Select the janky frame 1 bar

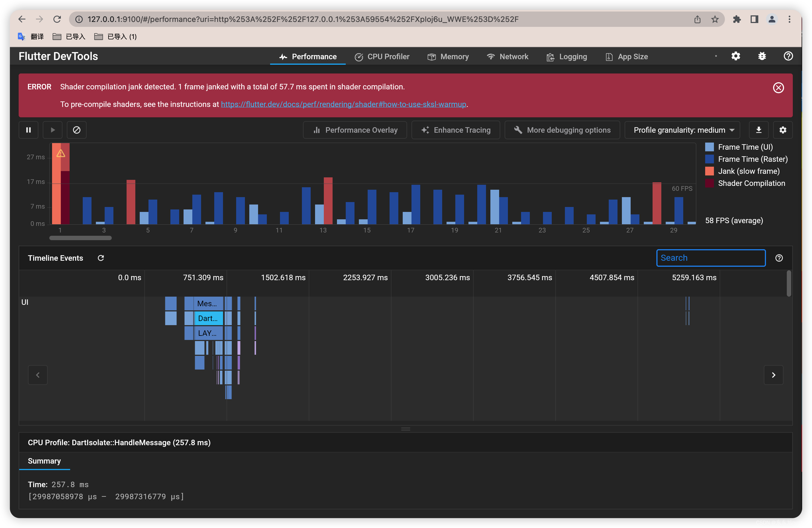[x=61, y=184]
